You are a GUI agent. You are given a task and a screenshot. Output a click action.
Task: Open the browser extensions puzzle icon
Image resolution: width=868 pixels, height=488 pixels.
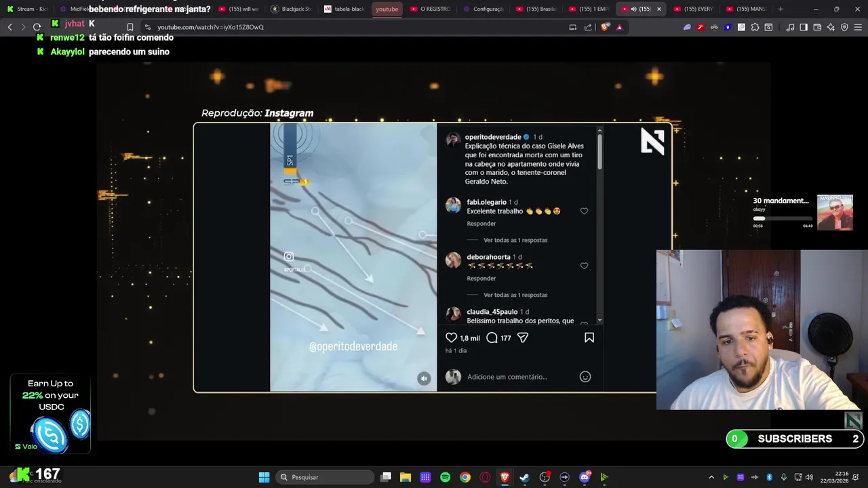(x=755, y=27)
